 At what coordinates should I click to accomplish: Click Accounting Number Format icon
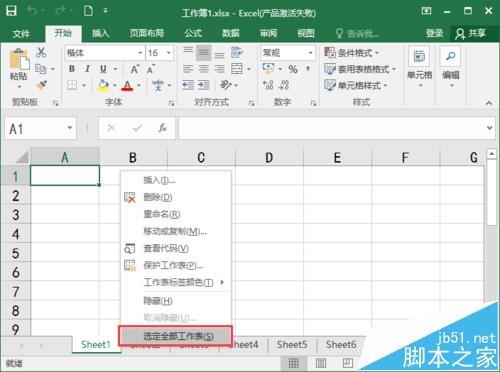pyautogui.click(x=269, y=69)
